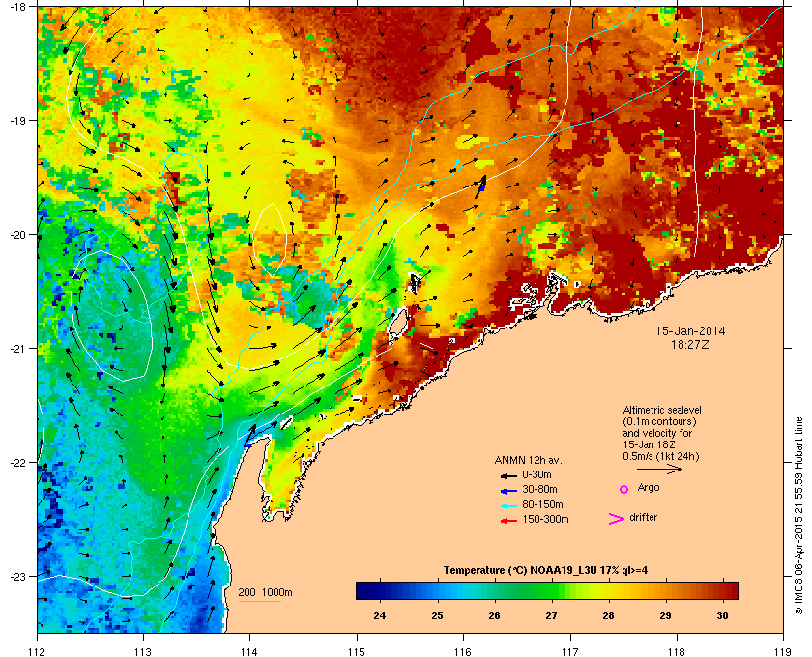812x657 pixels.
Task: Click the '15-Jan-2014' date label
Action: coord(690,330)
